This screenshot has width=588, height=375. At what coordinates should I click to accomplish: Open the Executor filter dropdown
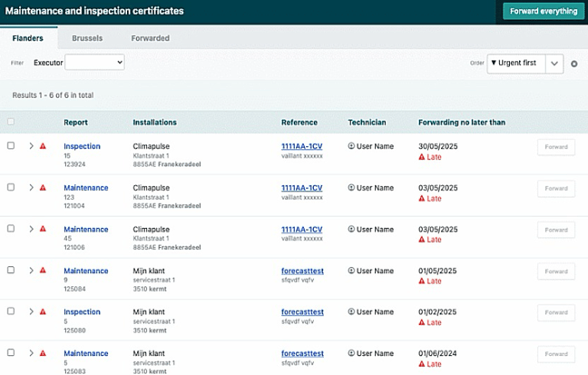pyautogui.click(x=94, y=63)
